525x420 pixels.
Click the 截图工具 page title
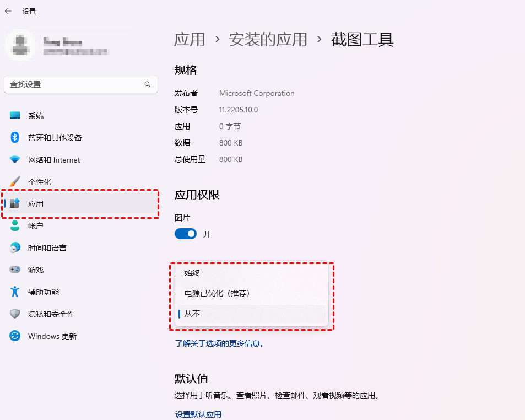tap(362, 40)
